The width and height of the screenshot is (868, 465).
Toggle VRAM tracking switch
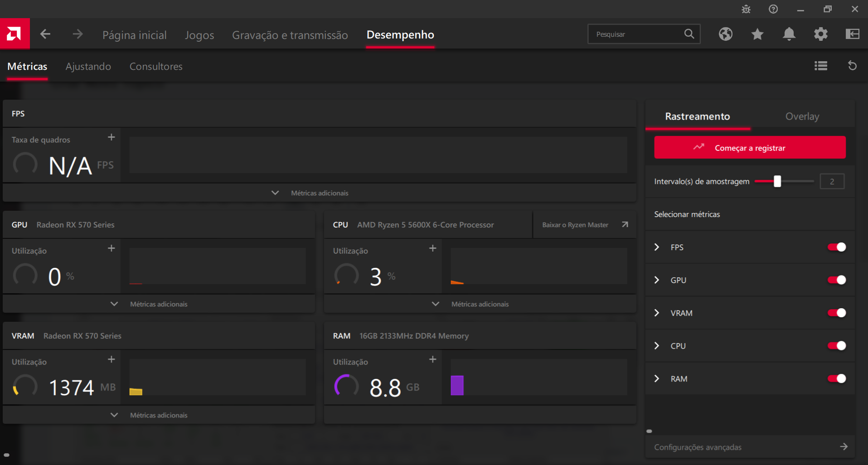837,313
